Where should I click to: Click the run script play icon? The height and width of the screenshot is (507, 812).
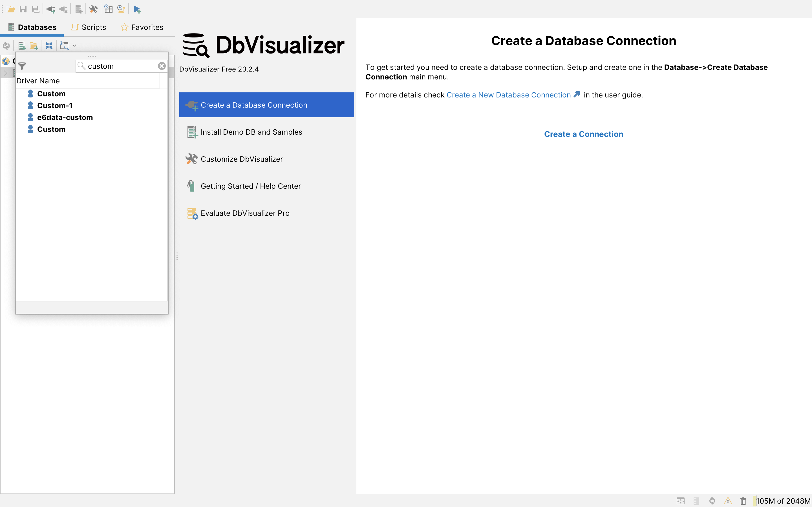click(136, 9)
